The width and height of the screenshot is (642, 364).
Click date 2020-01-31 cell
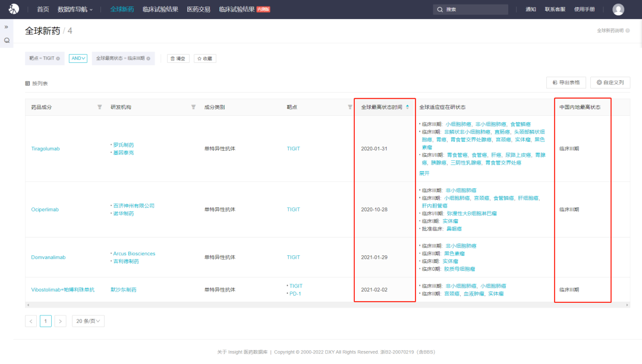pos(374,149)
